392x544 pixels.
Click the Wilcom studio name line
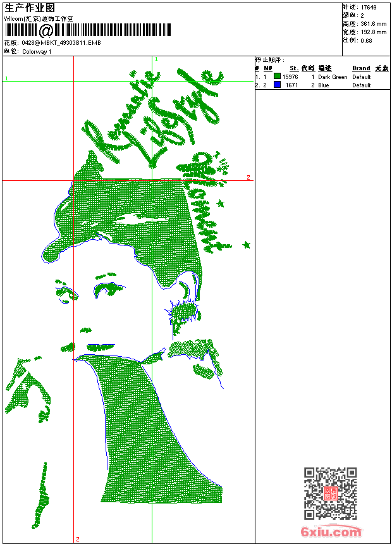tap(38, 19)
